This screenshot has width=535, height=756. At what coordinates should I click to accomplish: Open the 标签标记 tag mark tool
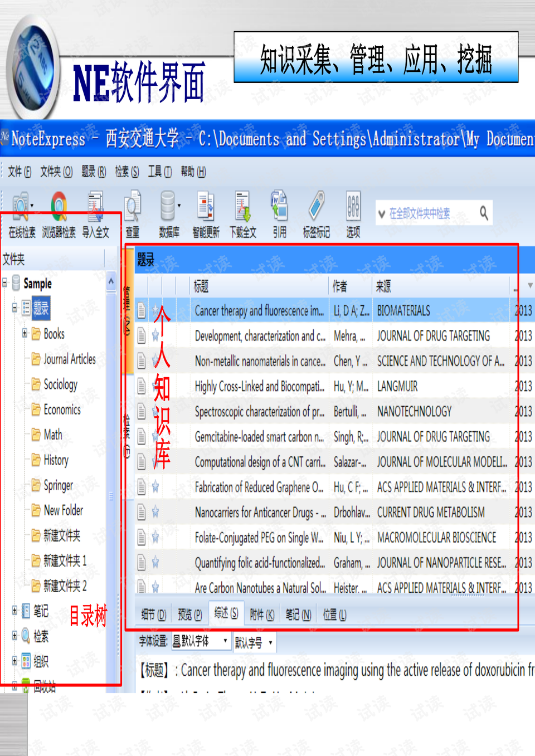[316, 207]
